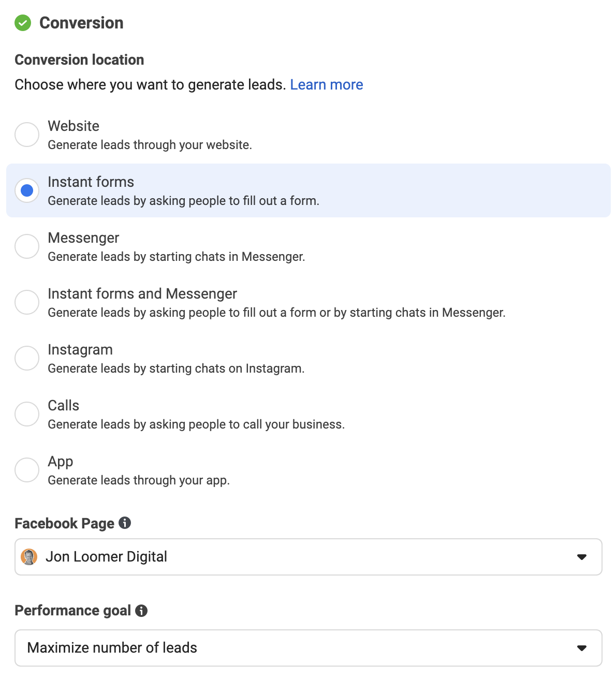Click the Generate leads through your website text
This screenshot has height=678, width=616.
[150, 145]
